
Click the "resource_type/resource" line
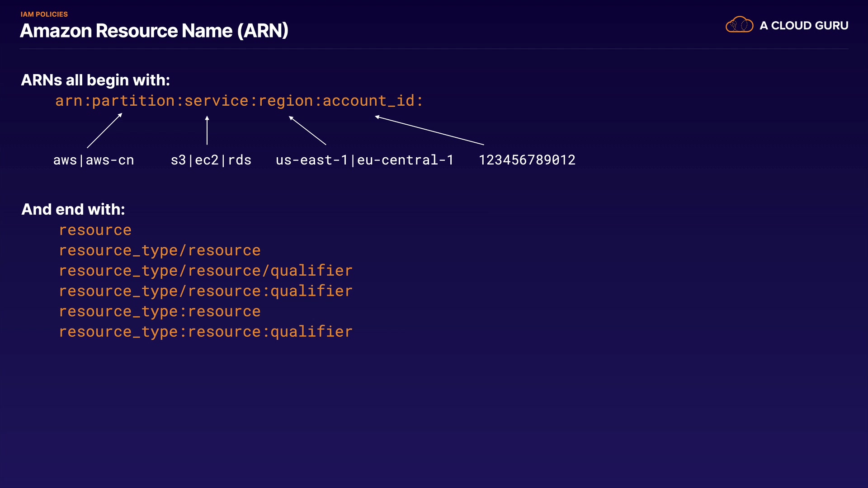click(x=160, y=251)
